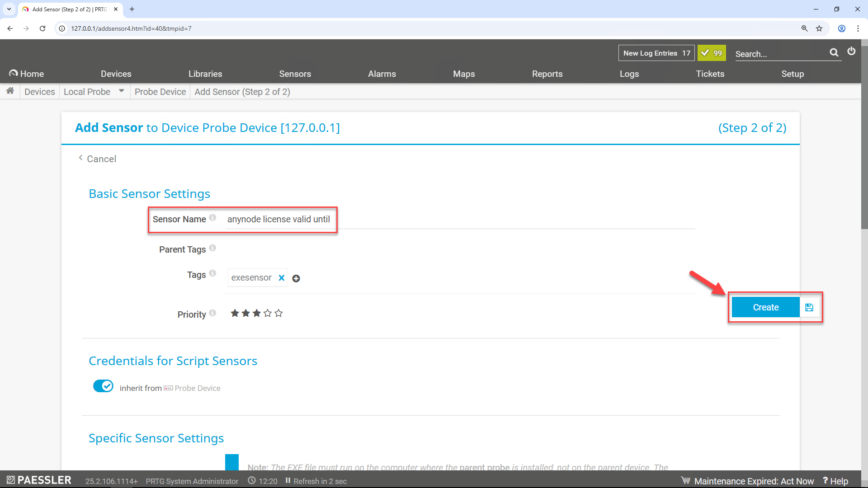Click the New Log Entries counter
The image size is (868, 488).
click(x=656, y=53)
